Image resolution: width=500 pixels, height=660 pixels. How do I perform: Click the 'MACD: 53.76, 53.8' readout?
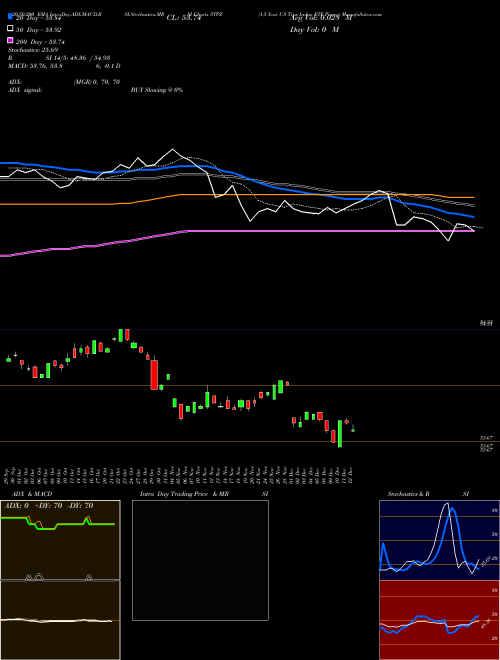pyautogui.click(x=35, y=66)
